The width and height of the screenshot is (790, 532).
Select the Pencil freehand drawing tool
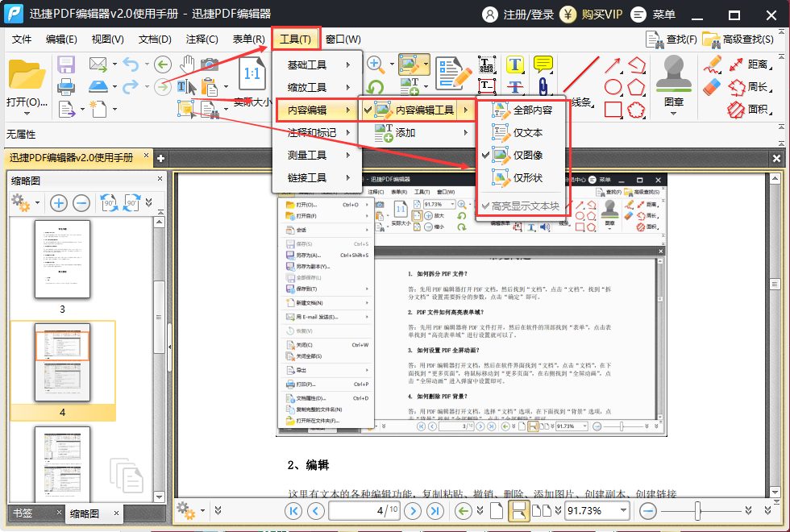click(712, 64)
